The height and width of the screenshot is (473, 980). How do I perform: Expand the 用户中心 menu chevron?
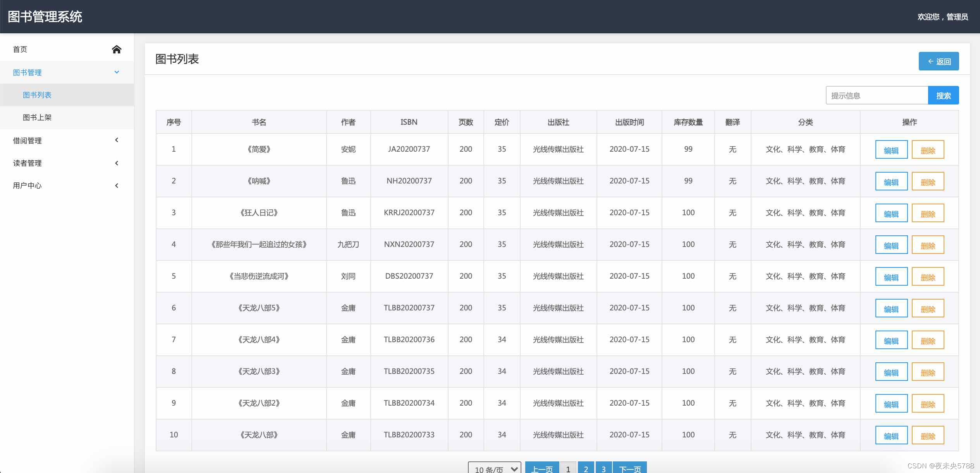117,185
